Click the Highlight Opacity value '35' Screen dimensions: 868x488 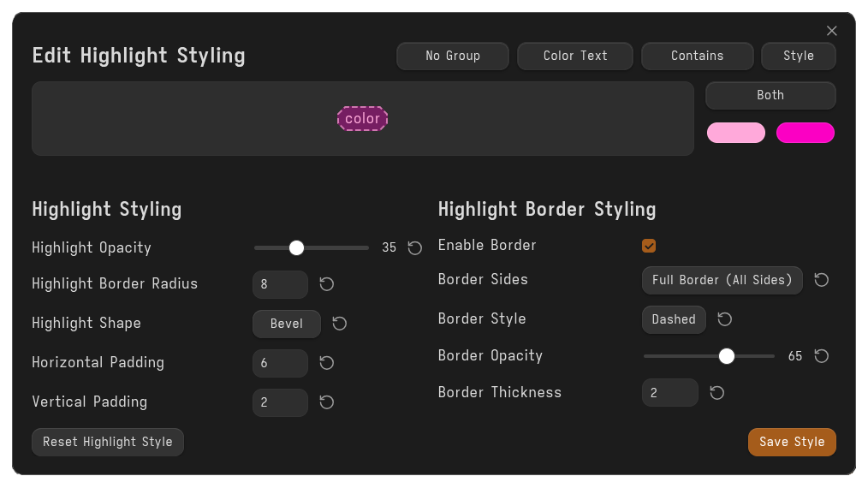(x=389, y=247)
